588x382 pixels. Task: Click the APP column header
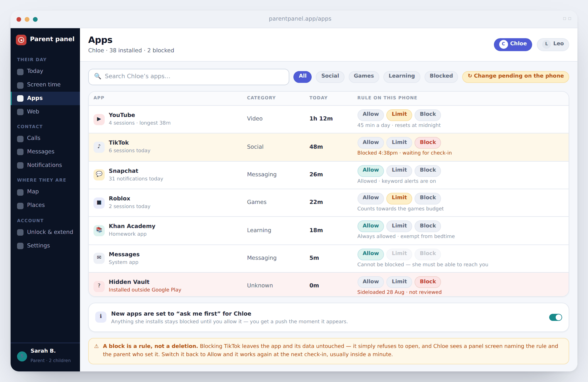(x=99, y=98)
